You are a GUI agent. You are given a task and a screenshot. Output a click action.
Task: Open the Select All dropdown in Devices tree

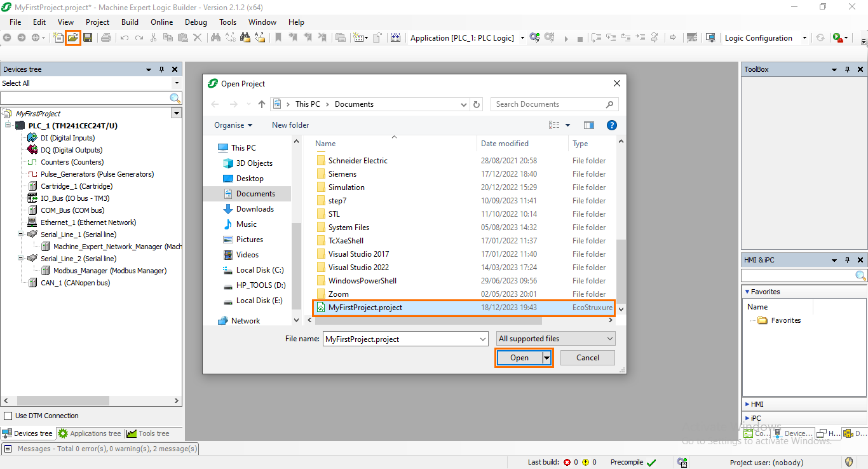[177, 83]
